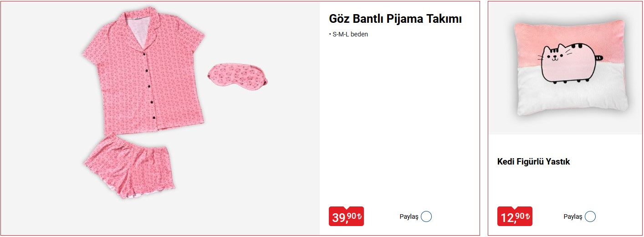Open the Kedi Figürlü Yastık title
Viewport: 644px width, 237px height.
pyautogui.click(x=533, y=162)
